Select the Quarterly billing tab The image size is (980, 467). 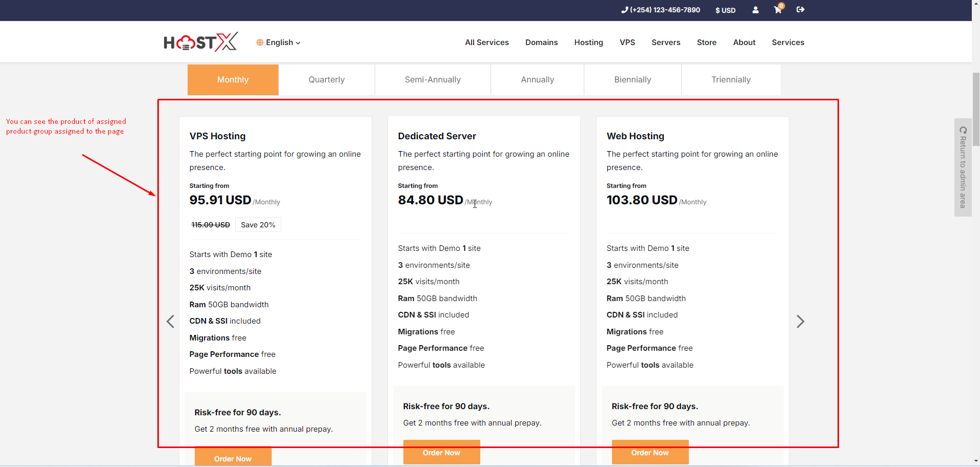tap(326, 80)
